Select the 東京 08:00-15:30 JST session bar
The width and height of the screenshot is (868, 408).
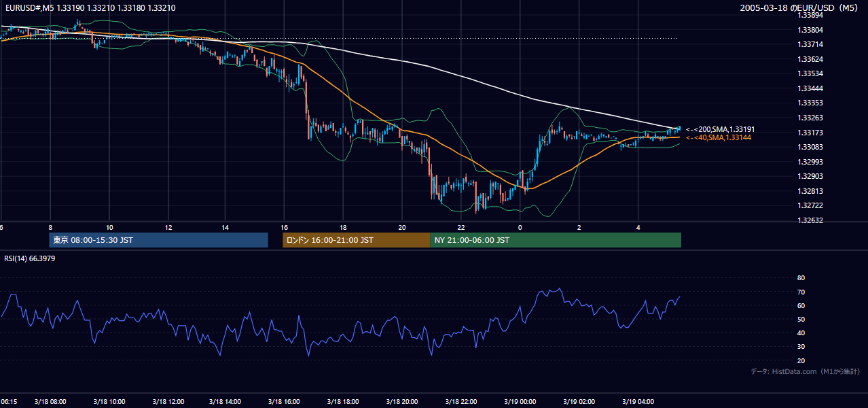[159, 240]
